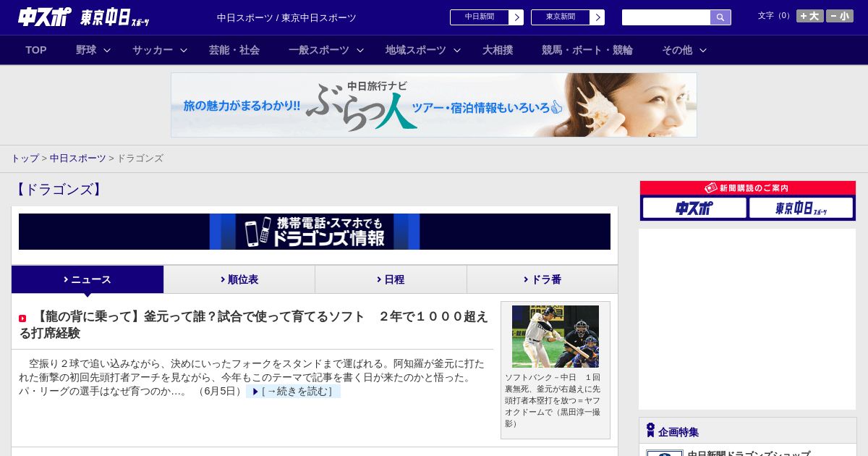Click the search magnifier button
This screenshot has width=868, height=456.
720,17
